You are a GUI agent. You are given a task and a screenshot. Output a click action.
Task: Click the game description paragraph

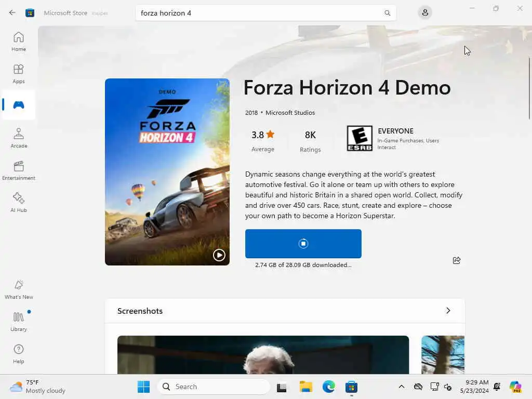pos(354,195)
